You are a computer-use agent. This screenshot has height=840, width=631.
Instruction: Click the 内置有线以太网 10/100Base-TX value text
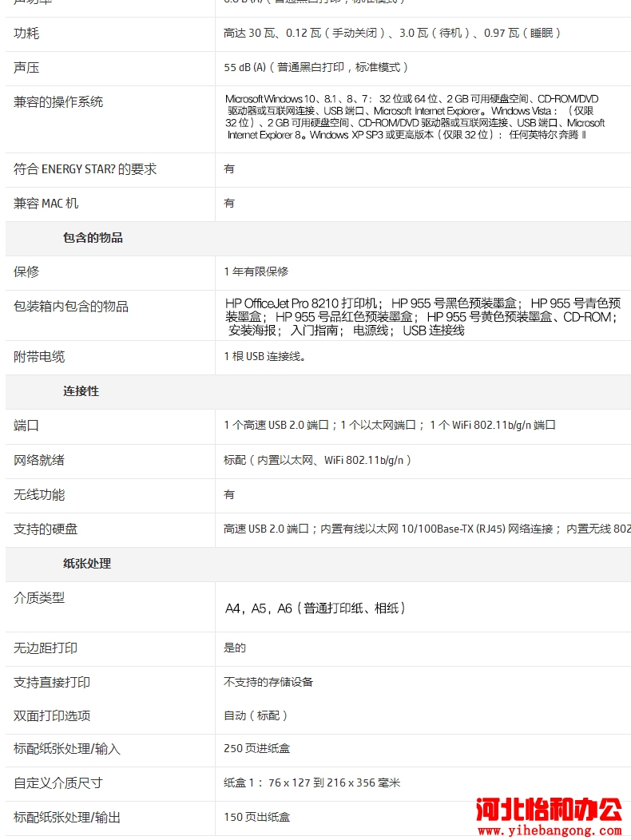click(x=427, y=529)
